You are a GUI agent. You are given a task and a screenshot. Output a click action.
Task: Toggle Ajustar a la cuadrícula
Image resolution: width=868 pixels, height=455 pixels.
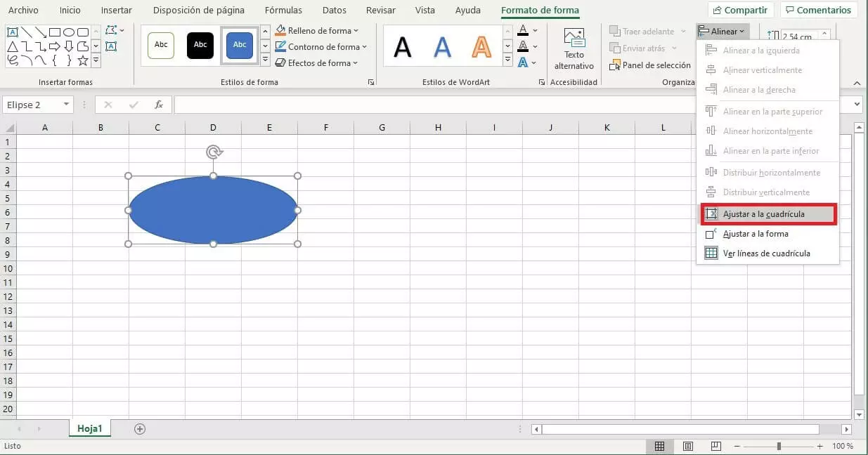click(767, 214)
